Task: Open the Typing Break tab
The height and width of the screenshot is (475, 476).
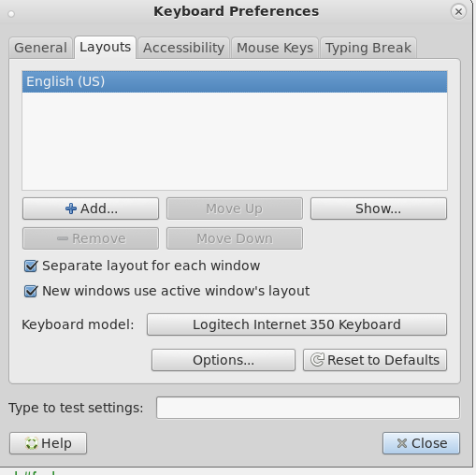Action: 368,48
